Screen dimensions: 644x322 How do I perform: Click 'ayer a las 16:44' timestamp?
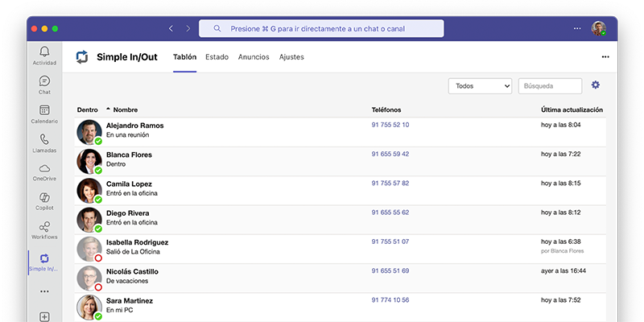tap(563, 270)
